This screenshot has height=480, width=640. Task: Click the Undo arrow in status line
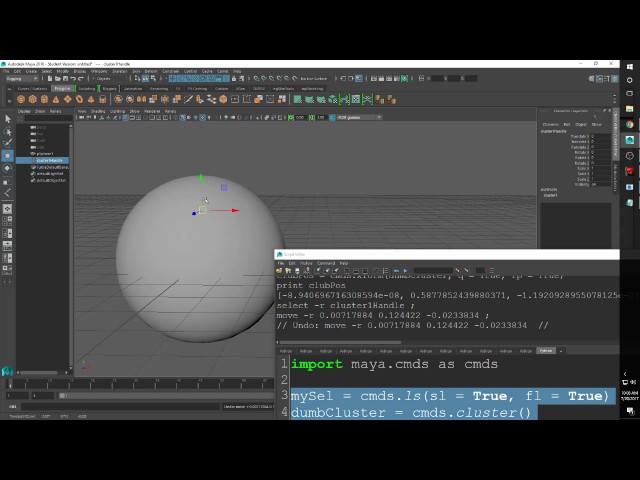[73, 78]
